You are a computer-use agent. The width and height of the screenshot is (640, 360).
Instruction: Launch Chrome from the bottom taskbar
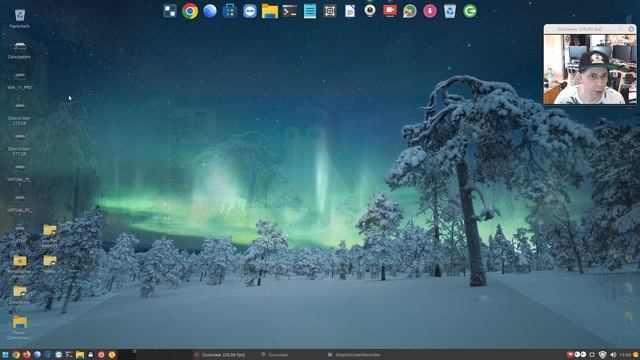tap(16, 355)
